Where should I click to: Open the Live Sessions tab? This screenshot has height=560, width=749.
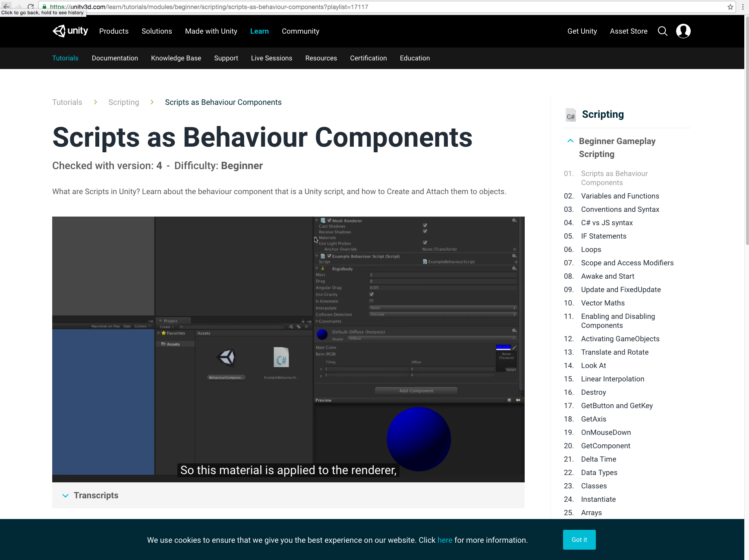[x=271, y=58]
